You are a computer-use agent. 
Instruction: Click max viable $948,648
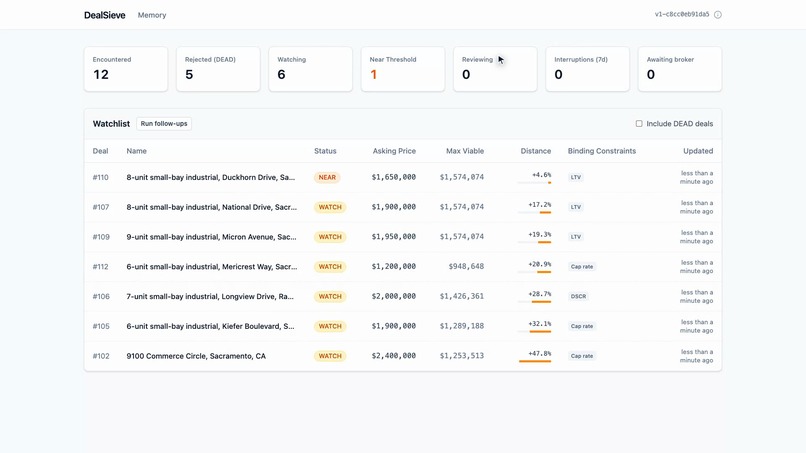tap(466, 266)
